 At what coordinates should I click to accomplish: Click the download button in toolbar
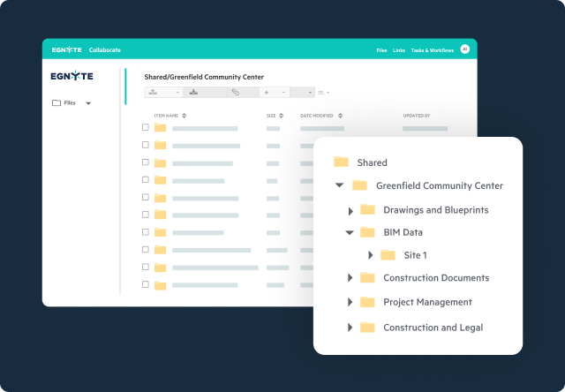194,92
